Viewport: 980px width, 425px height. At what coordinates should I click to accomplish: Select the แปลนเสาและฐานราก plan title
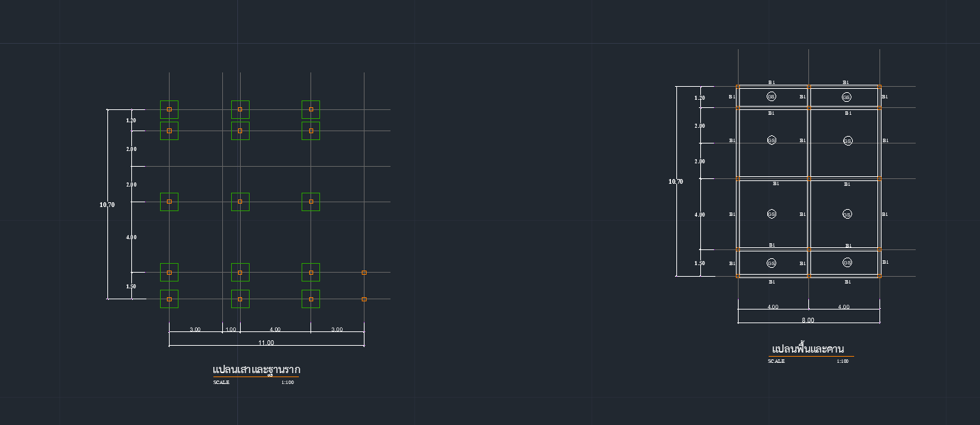coord(256,370)
